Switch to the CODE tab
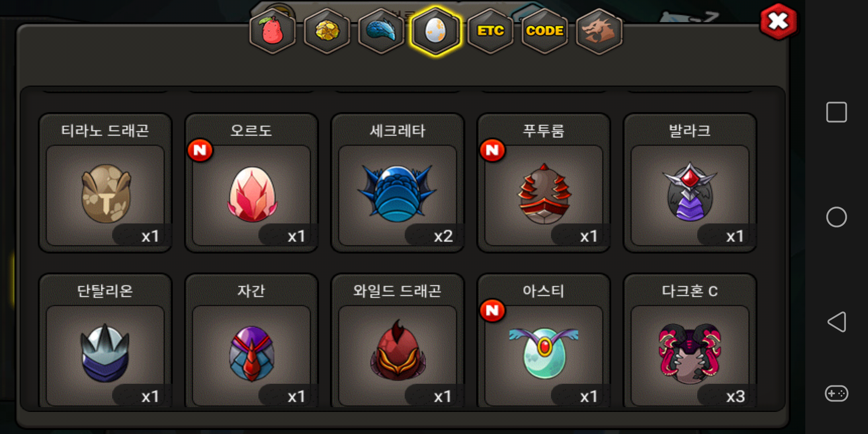Image resolution: width=868 pixels, height=434 pixels. 545,31
